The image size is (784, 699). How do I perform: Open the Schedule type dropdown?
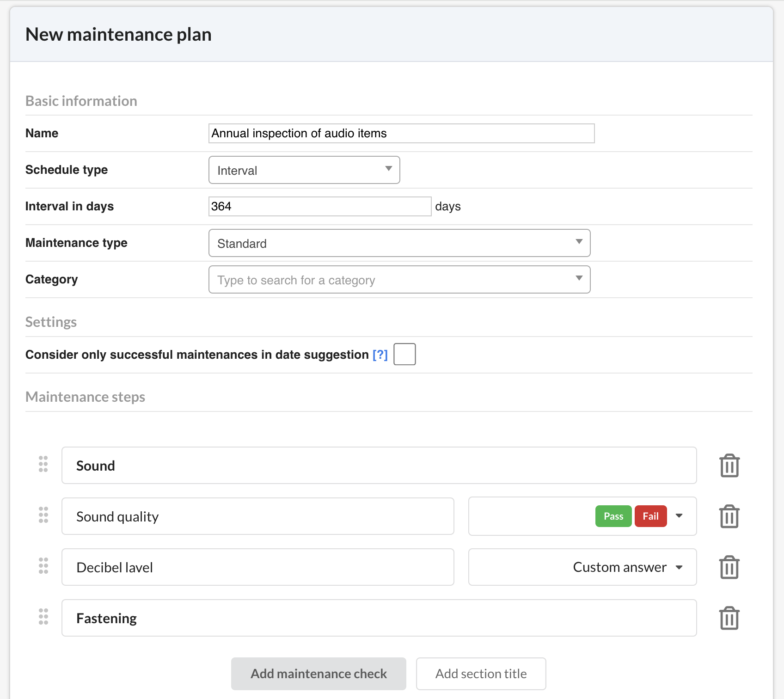click(x=304, y=170)
